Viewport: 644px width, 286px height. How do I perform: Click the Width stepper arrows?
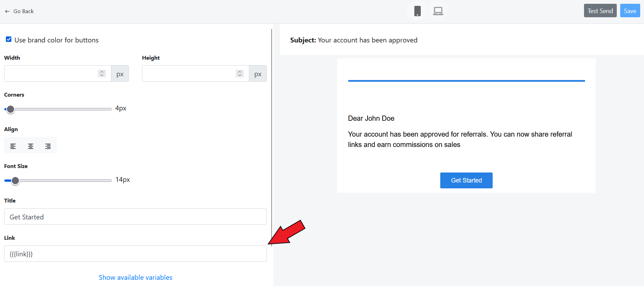102,73
